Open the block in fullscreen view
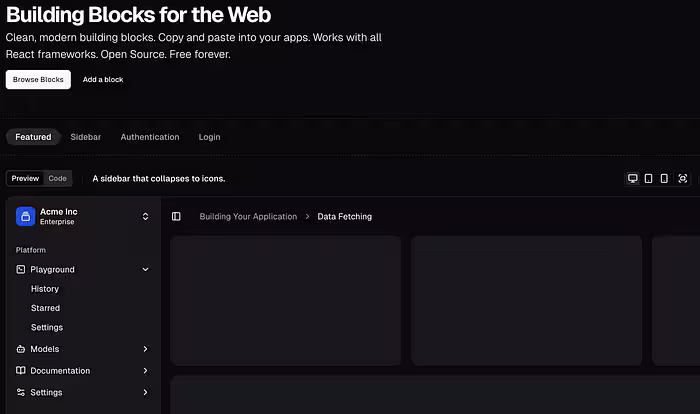 pos(683,178)
